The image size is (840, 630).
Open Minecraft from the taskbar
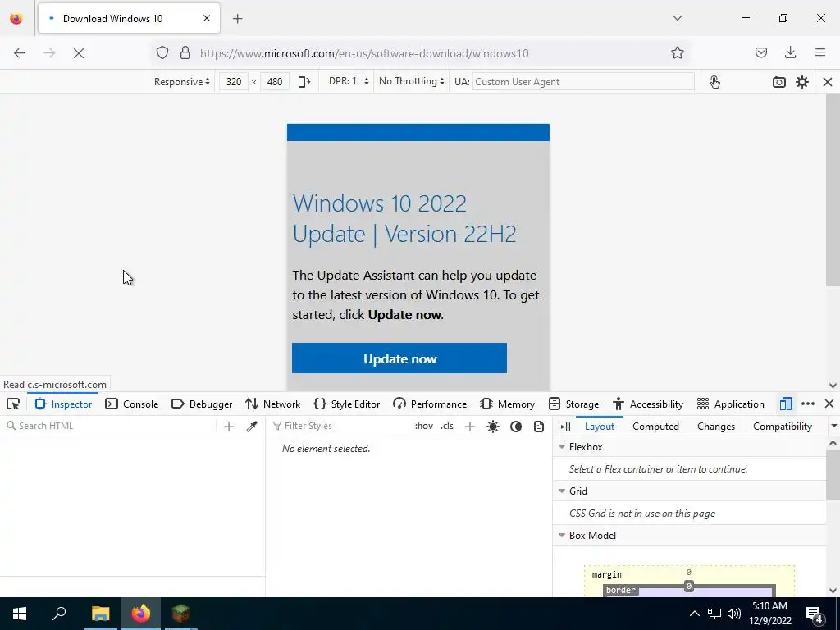click(x=180, y=614)
